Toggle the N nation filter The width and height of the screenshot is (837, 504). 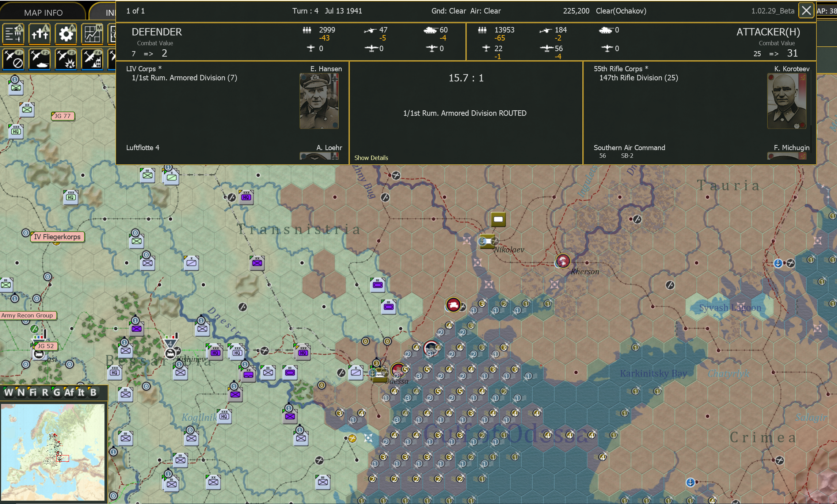coord(21,392)
